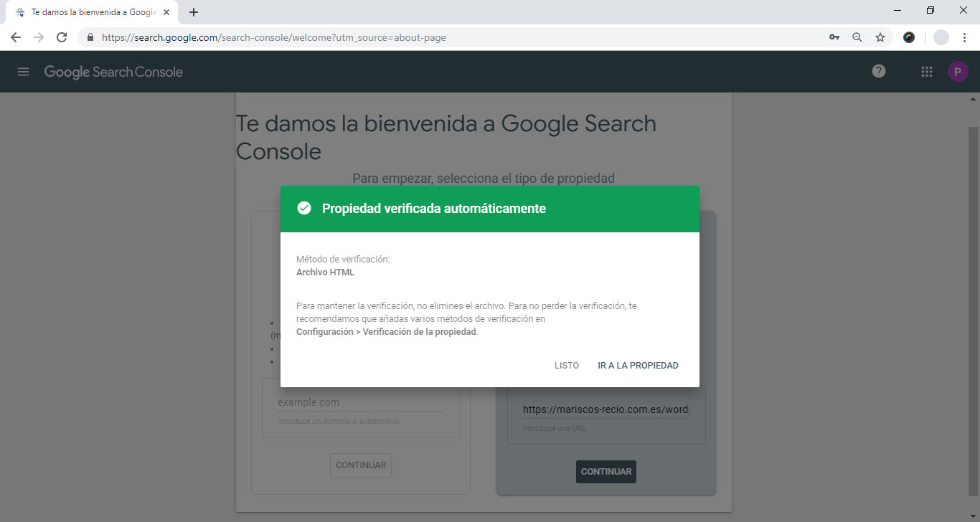Image resolution: width=980 pixels, height=522 pixels.
Task: Click the example.com domain input field
Action: point(361,402)
